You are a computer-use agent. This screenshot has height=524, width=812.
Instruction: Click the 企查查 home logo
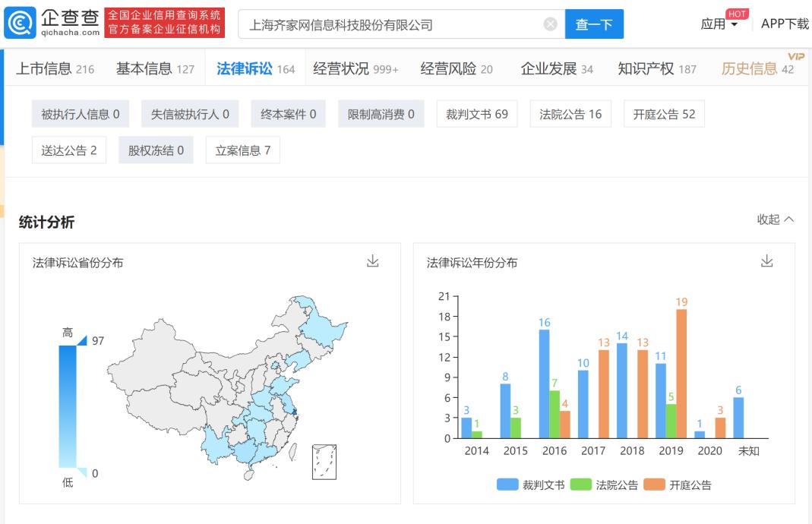click(46, 23)
